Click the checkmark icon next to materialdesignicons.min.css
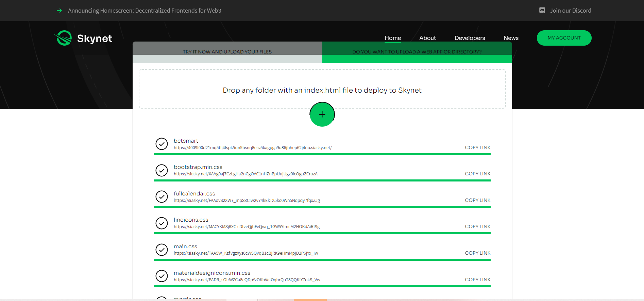Screen dimensions: 644x301 point(162,276)
